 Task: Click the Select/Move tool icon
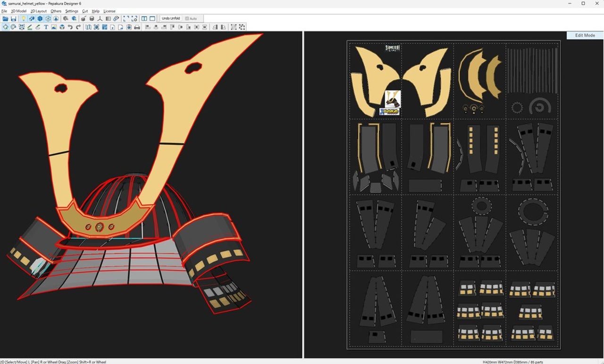[6, 27]
